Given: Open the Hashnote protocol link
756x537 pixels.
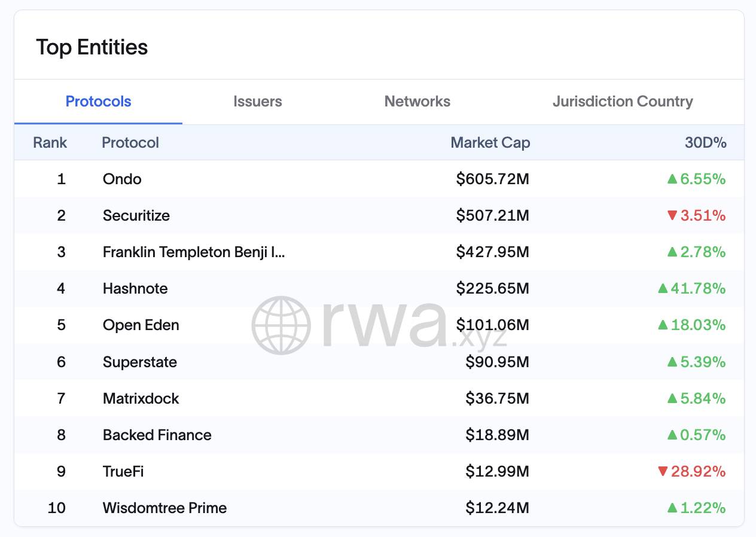Looking at the screenshot, I should (x=135, y=288).
